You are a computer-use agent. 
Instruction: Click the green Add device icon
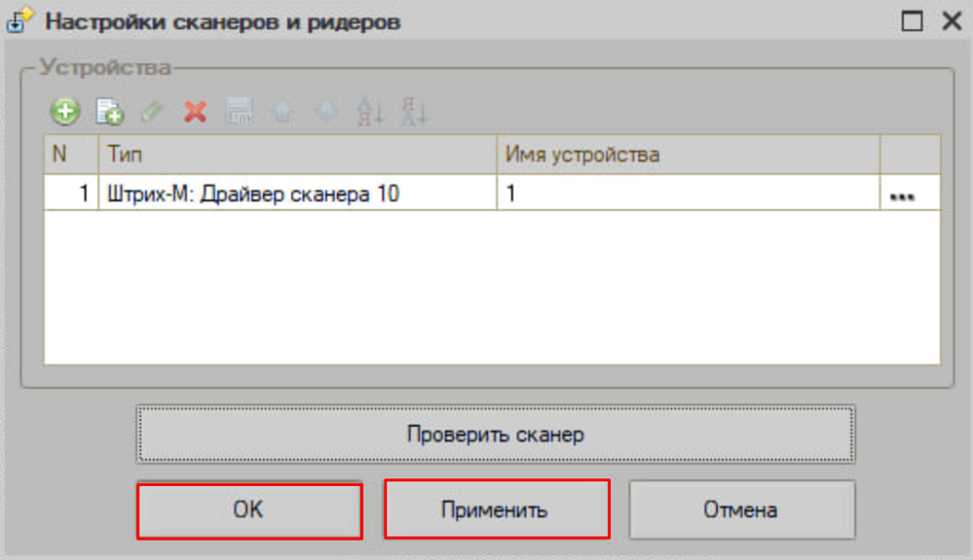coord(65,112)
